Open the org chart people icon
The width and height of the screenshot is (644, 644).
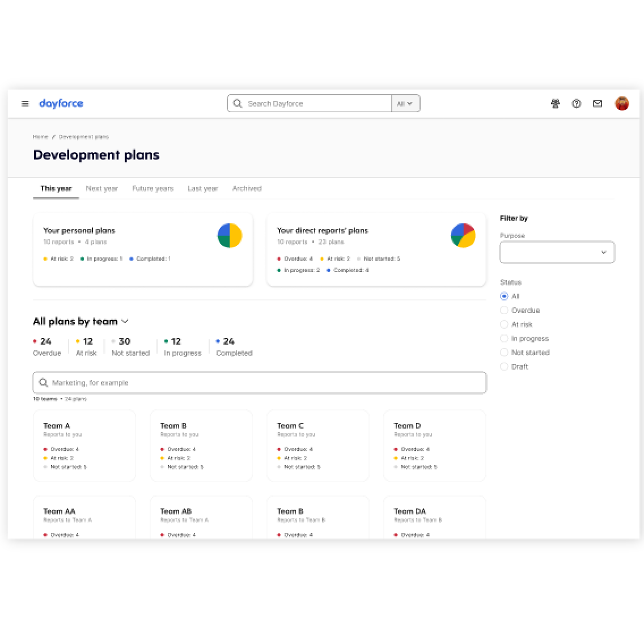tap(556, 104)
